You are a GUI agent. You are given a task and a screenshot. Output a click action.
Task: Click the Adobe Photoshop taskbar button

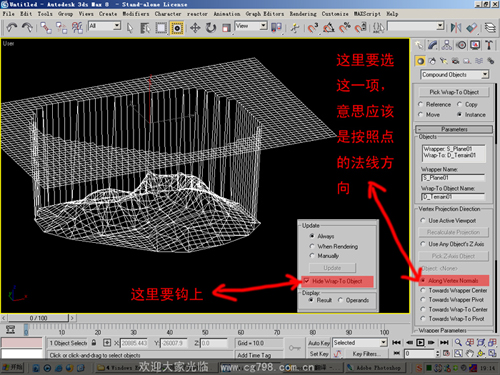pyautogui.click(x=376, y=368)
